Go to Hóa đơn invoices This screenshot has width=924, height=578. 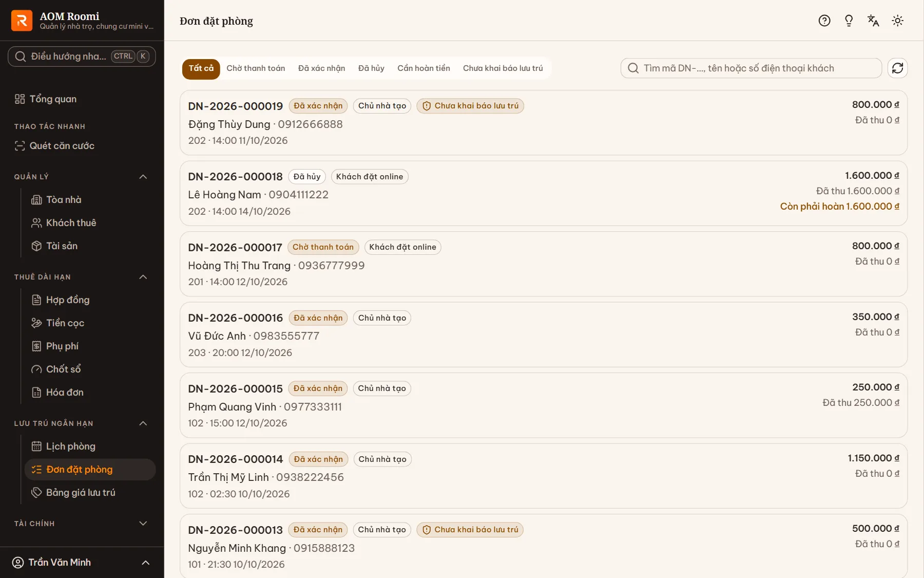(x=90, y=393)
